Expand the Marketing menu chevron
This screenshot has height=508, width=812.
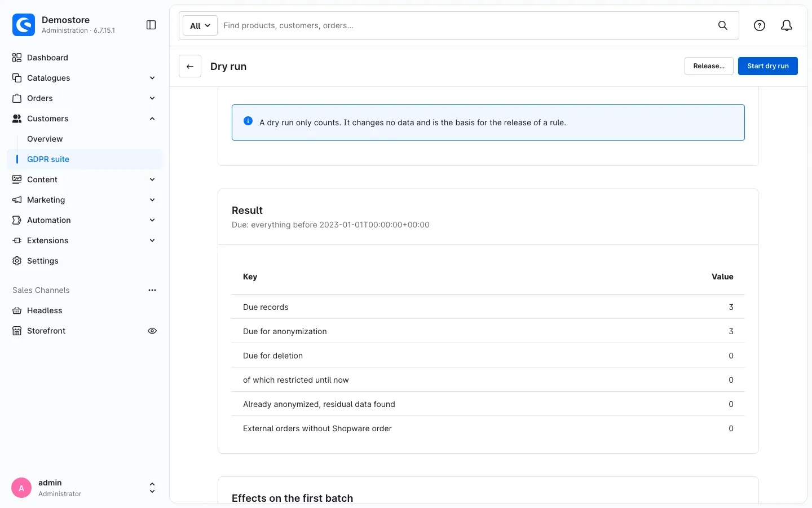click(152, 200)
